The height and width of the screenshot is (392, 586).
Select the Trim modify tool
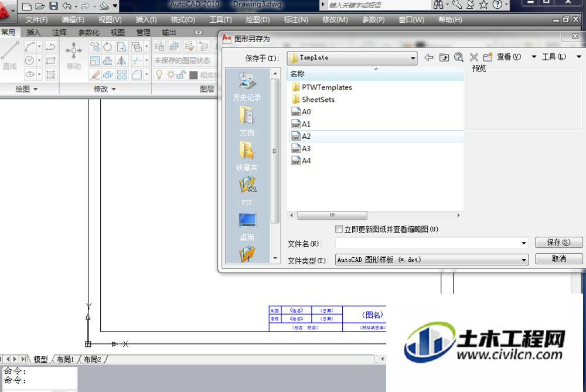coord(137,60)
